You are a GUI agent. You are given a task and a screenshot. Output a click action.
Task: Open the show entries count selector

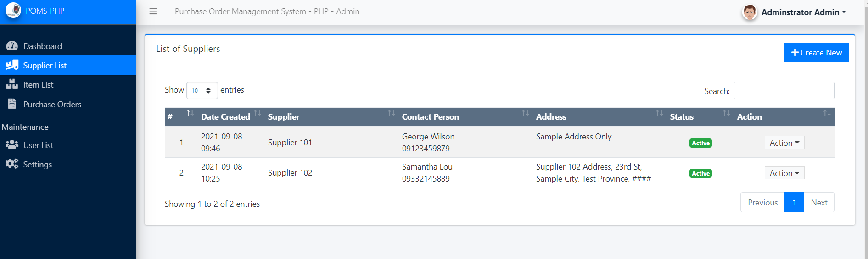(202, 90)
